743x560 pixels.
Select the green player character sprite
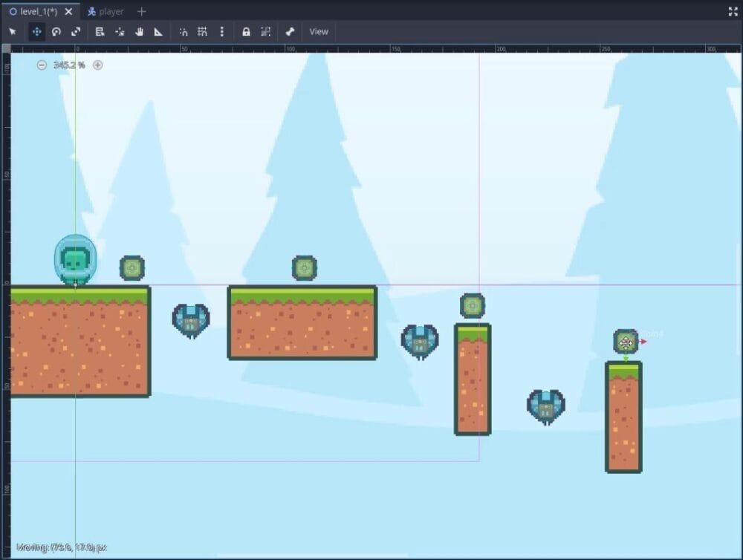click(x=75, y=261)
